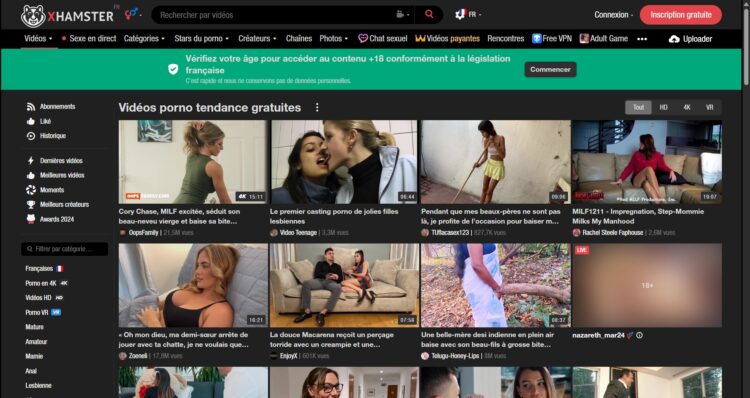The width and height of the screenshot is (750, 398).
Task: Open the orientation selector with gender symbols
Action: coord(133,14)
